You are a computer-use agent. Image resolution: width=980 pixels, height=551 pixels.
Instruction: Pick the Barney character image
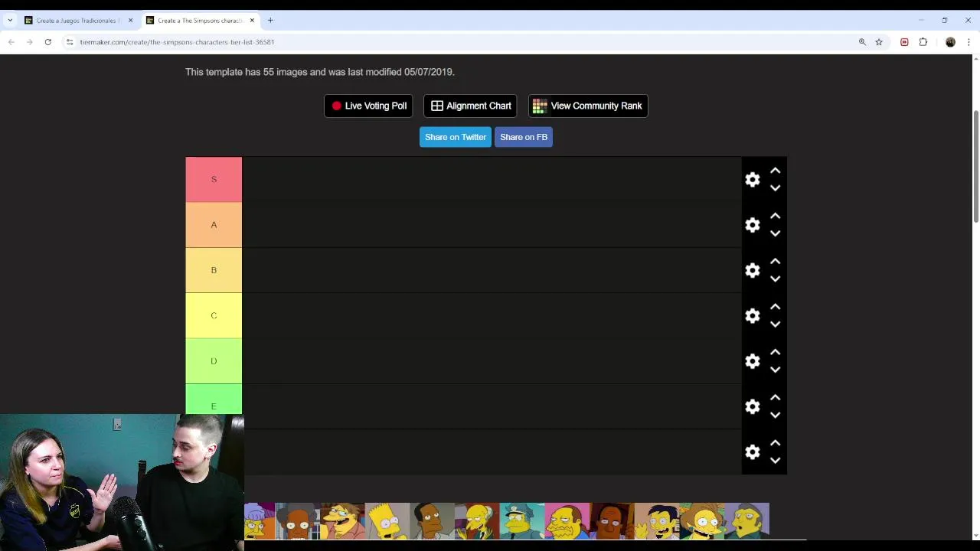[342, 521]
